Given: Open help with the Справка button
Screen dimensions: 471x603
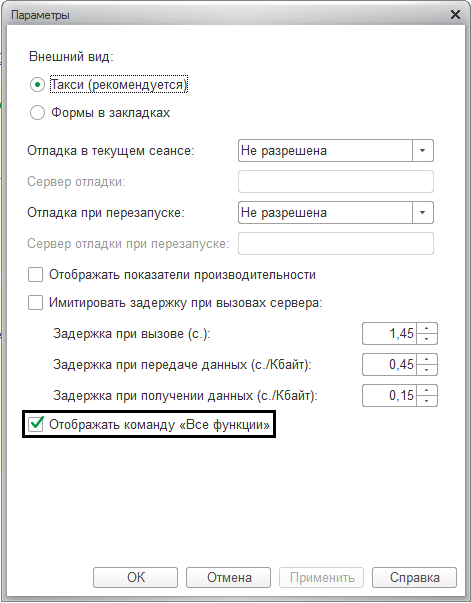Looking at the screenshot, I should coord(414,577).
